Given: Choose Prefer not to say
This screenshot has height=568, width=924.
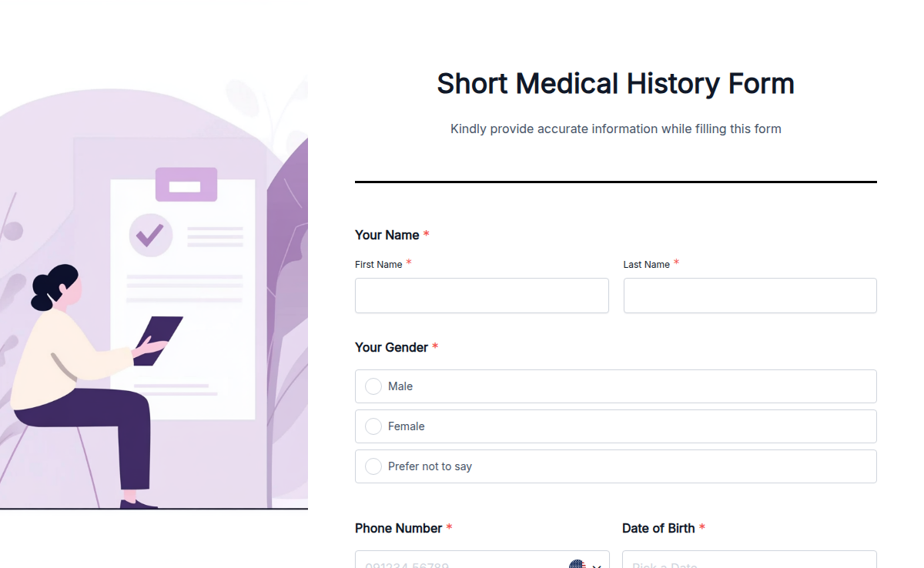Looking at the screenshot, I should pos(373,466).
